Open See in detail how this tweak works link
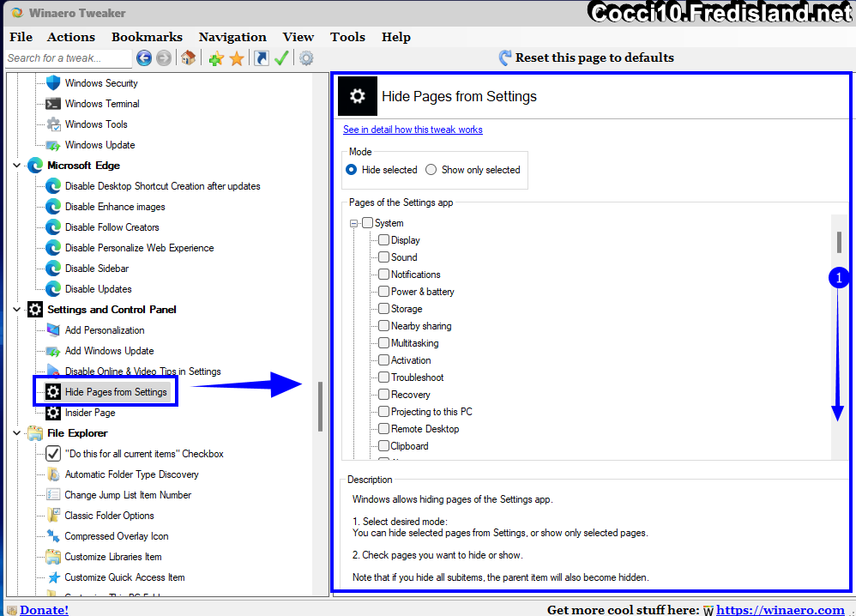The height and width of the screenshot is (616, 856). (413, 130)
